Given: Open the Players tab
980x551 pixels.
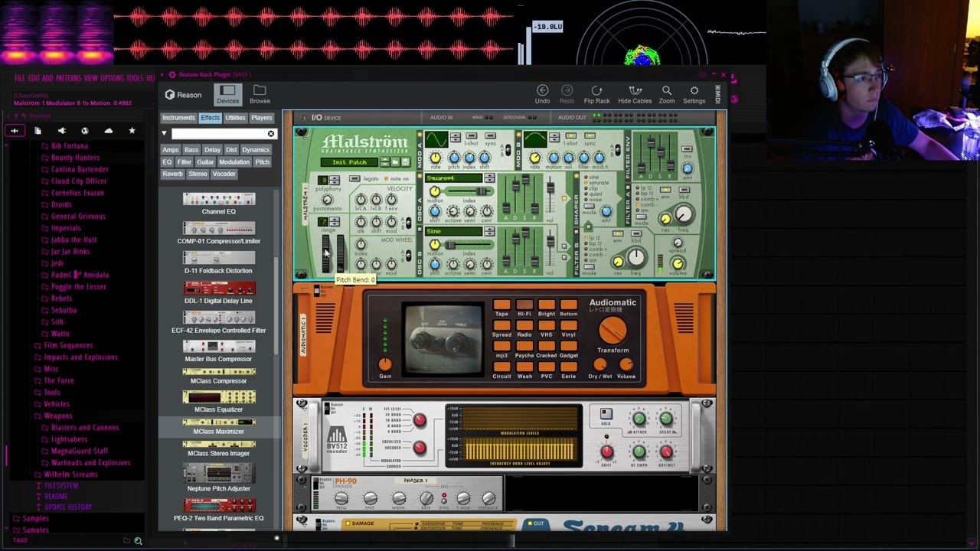Looking at the screenshot, I should coord(262,118).
